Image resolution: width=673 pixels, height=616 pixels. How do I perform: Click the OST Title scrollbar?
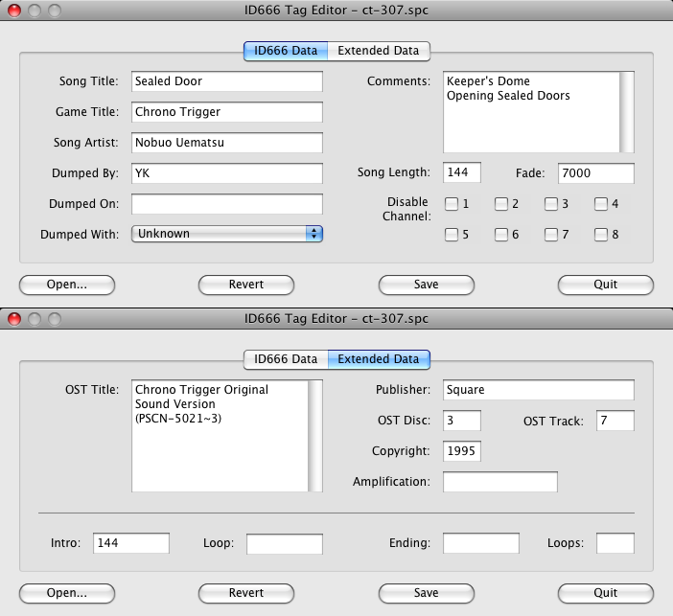pos(315,436)
